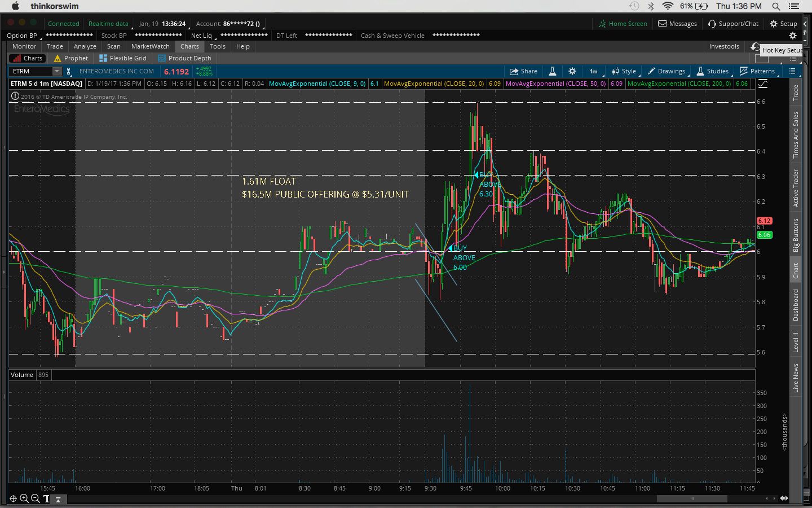Switch to the Flexible Grid sub-tab
The width and height of the screenshot is (812, 508).
point(123,58)
